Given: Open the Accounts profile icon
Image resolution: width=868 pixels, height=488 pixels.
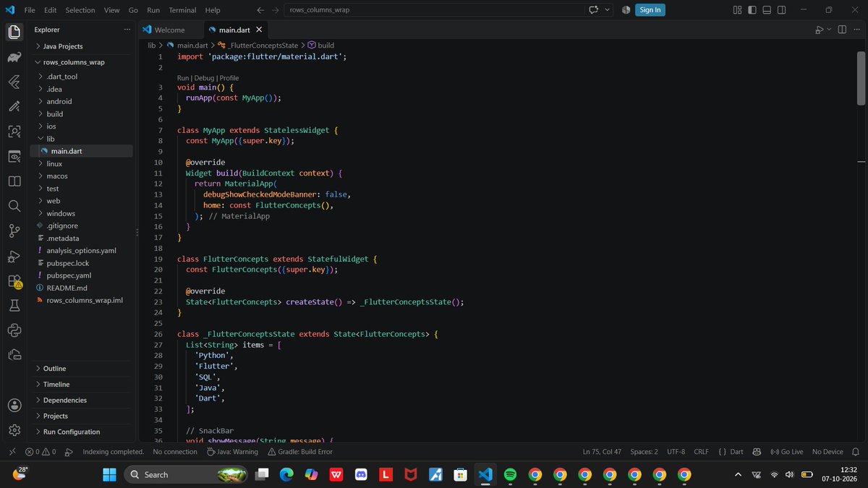Looking at the screenshot, I should 14,406.
